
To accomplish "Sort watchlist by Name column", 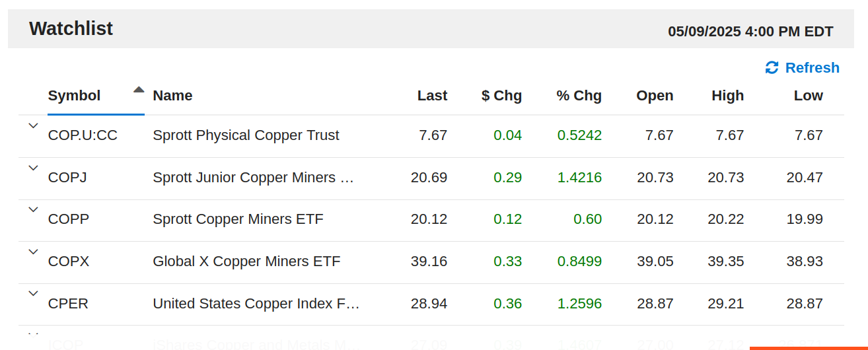I will click(172, 96).
